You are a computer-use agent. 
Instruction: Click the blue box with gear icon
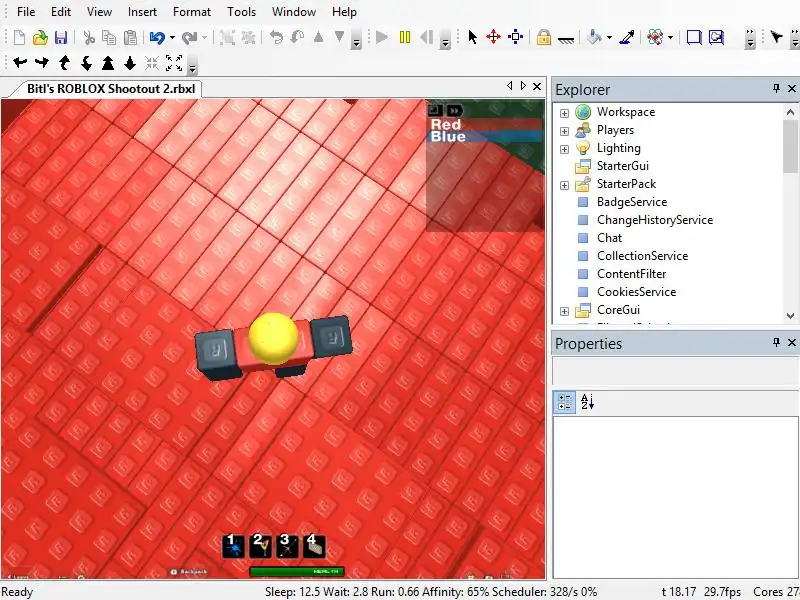pyautogui.click(x=716, y=37)
